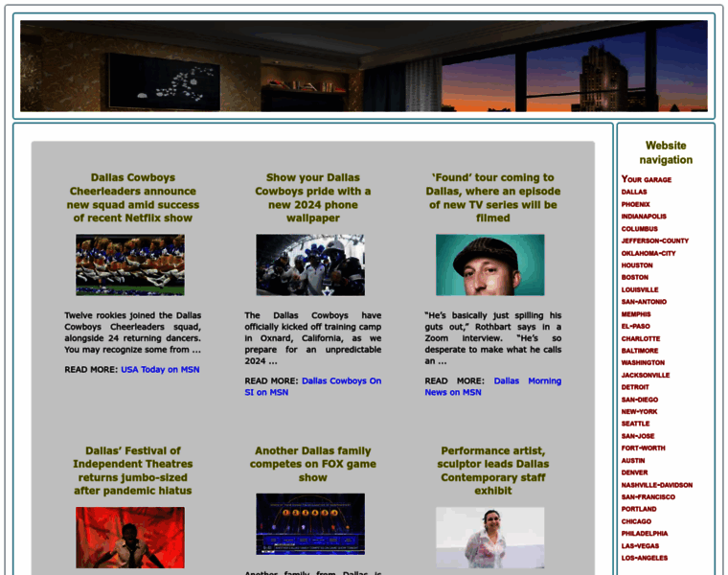Click the Festival of Independent Theatres headline
Viewport: 728px width, 575px height.
tap(133, 471)
